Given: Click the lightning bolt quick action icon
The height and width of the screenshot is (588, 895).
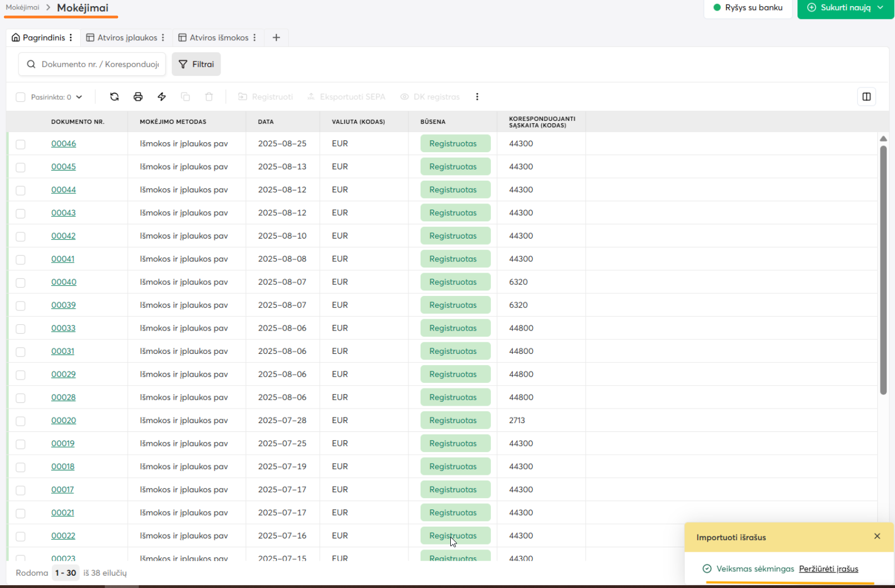Looking at the screenshot, I should [162, 97].
